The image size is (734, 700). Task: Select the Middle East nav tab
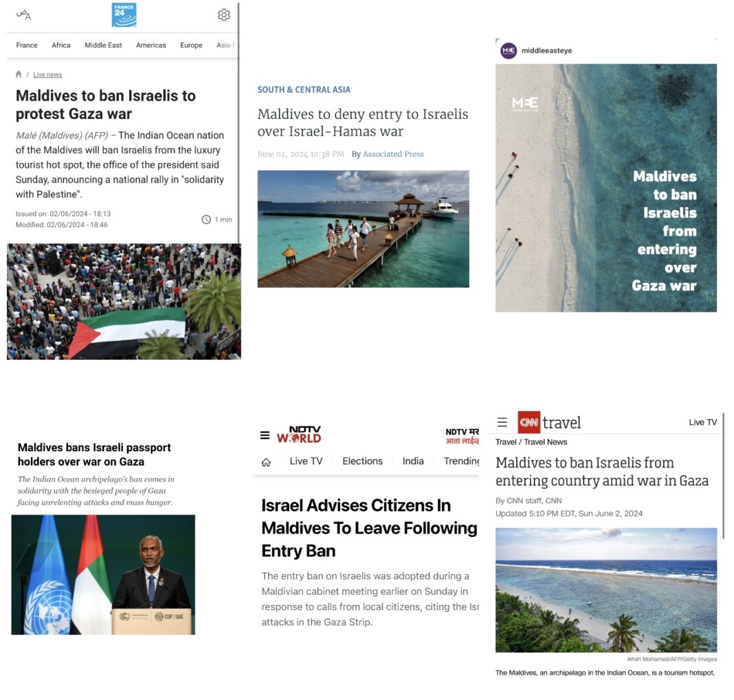[x=103, y=45]
